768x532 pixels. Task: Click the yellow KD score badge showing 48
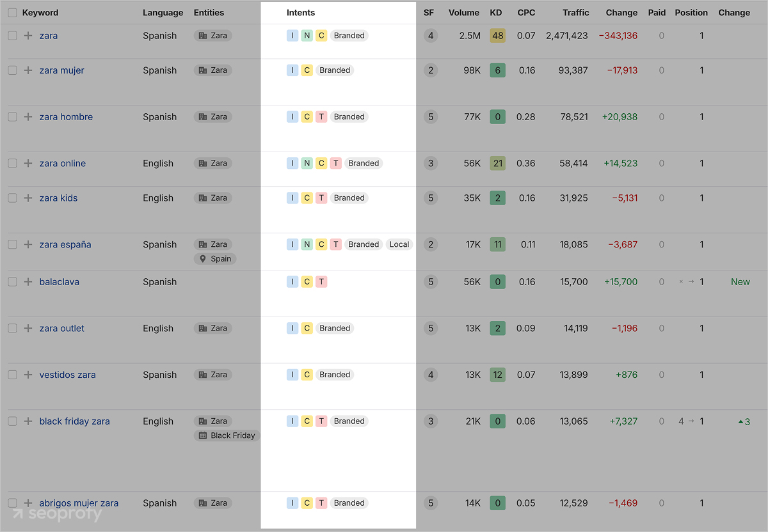tap(497, 36)
